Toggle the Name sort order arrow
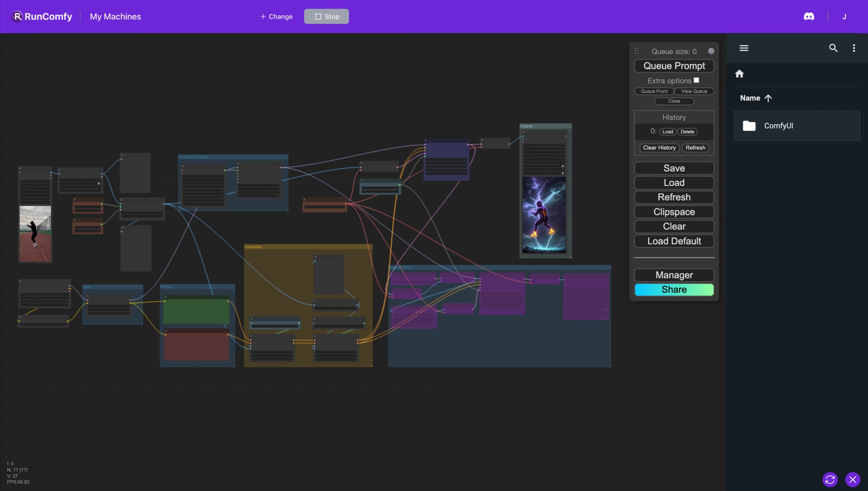 click(x=768, y=98)
